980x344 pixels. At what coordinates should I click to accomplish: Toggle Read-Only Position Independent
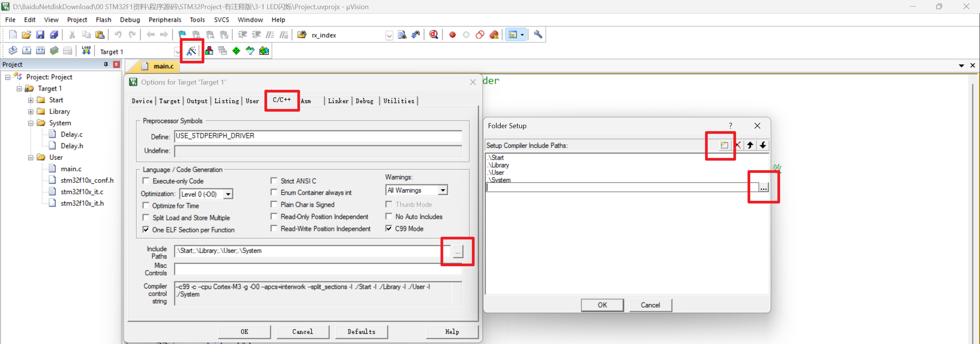274,216
